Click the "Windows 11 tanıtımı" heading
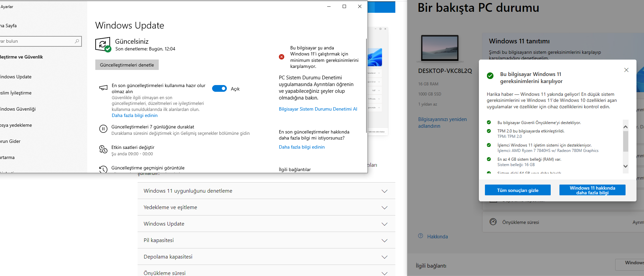The height and width of the screenshot is (276, 644). click(519, 41)
